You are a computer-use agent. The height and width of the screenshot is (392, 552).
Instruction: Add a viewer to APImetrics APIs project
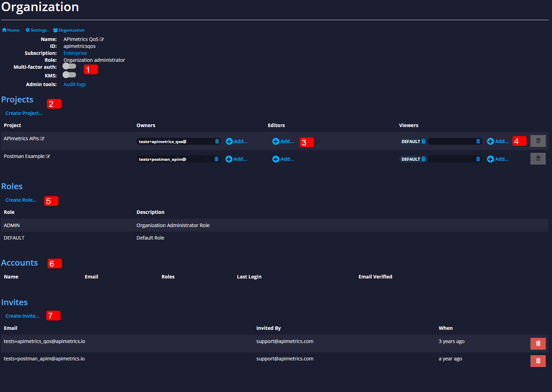coord(498,141)
